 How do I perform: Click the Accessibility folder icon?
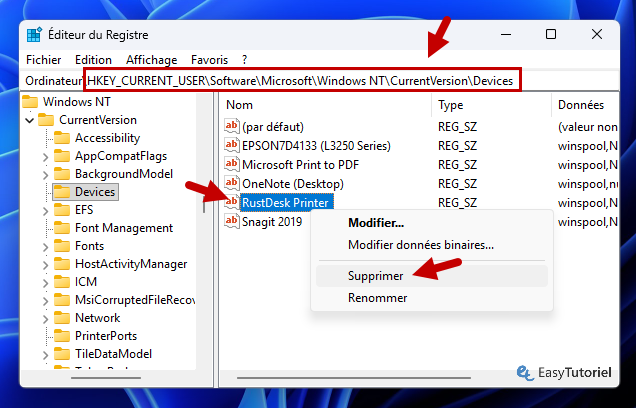point(62,138)
